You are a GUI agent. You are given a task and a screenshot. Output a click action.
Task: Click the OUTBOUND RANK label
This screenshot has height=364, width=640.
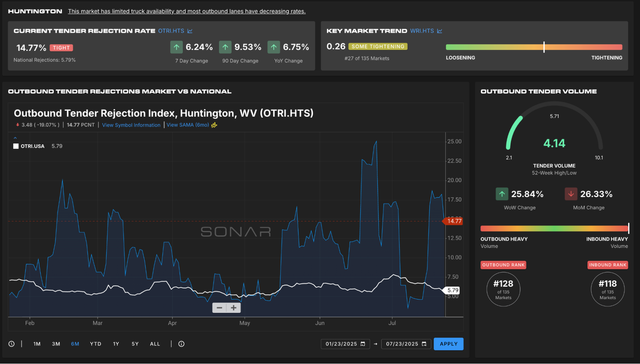(x=503, y=265)
